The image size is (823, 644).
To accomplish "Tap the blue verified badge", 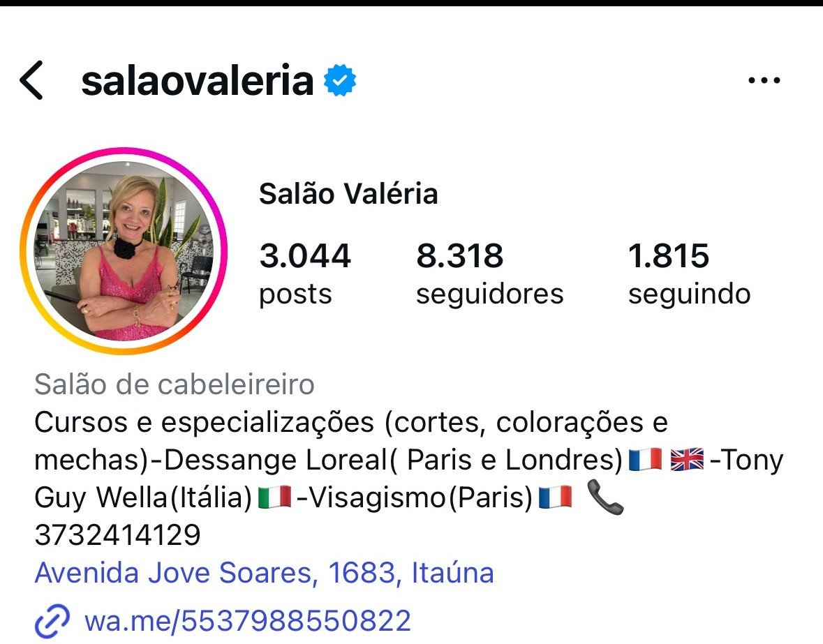I will coord(339,80).
